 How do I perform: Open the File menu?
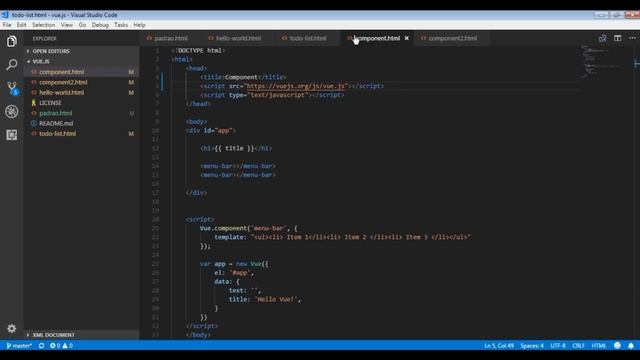tap(7, 25)
